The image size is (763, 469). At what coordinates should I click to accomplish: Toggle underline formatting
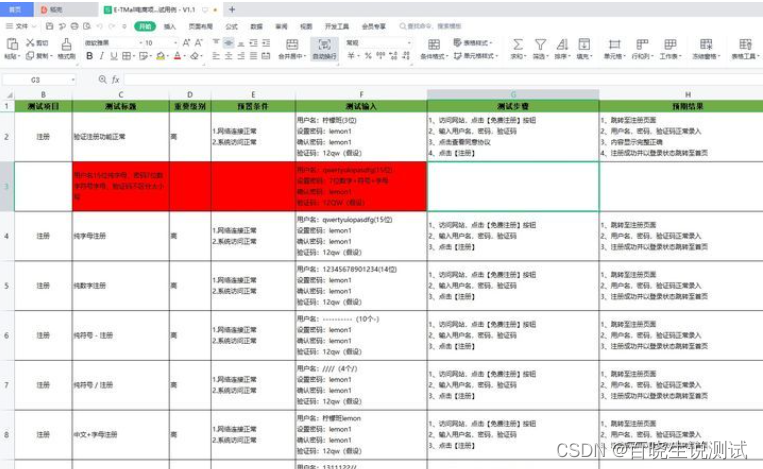tap(114, 56)
